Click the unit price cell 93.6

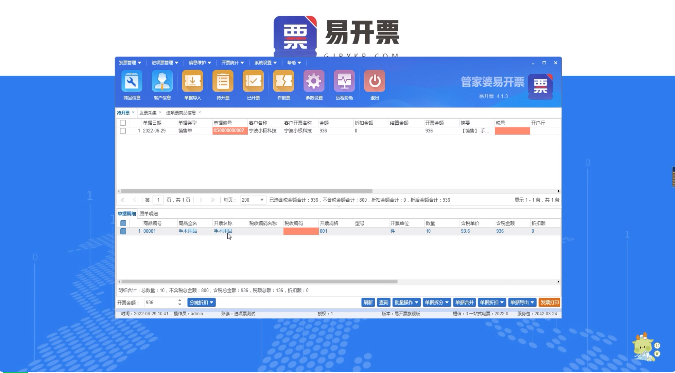[465, 231]
